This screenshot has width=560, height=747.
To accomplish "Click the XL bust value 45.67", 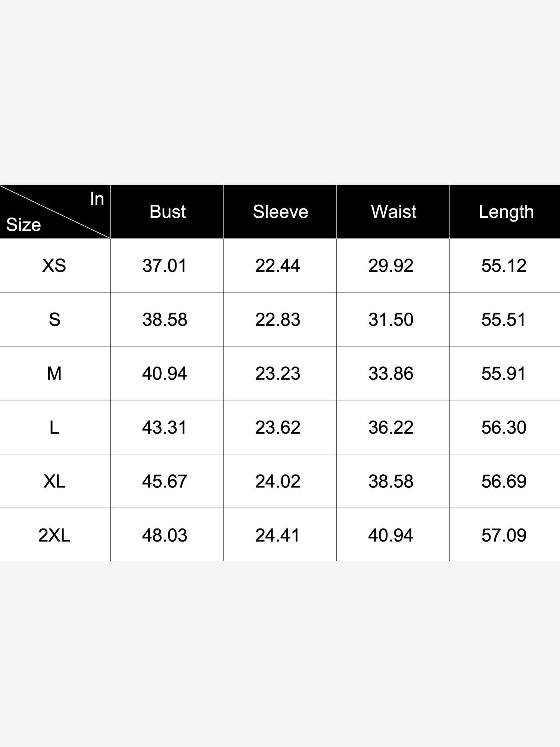I will click(x=164, y=481).
